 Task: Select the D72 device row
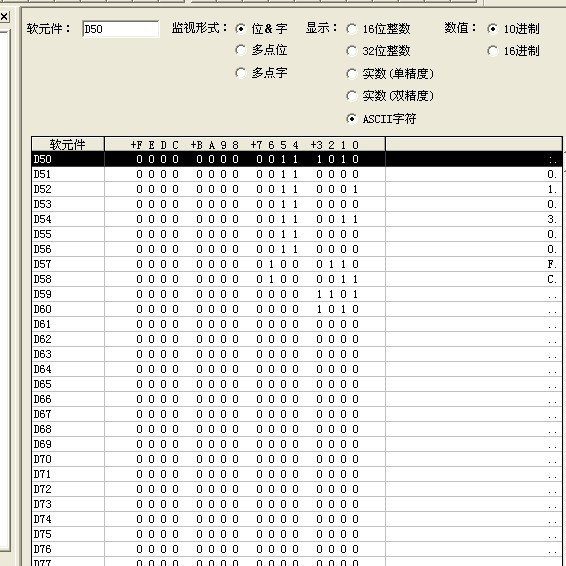coord(297,489)
